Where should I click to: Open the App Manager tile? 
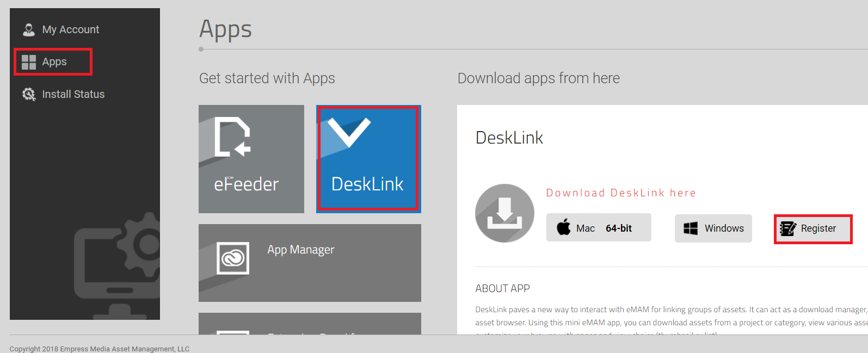[x=310, y=263]
